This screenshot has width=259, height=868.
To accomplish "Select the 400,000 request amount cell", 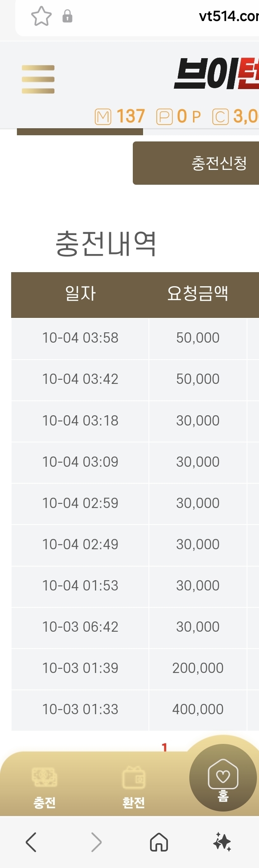I will pos(198,709).
